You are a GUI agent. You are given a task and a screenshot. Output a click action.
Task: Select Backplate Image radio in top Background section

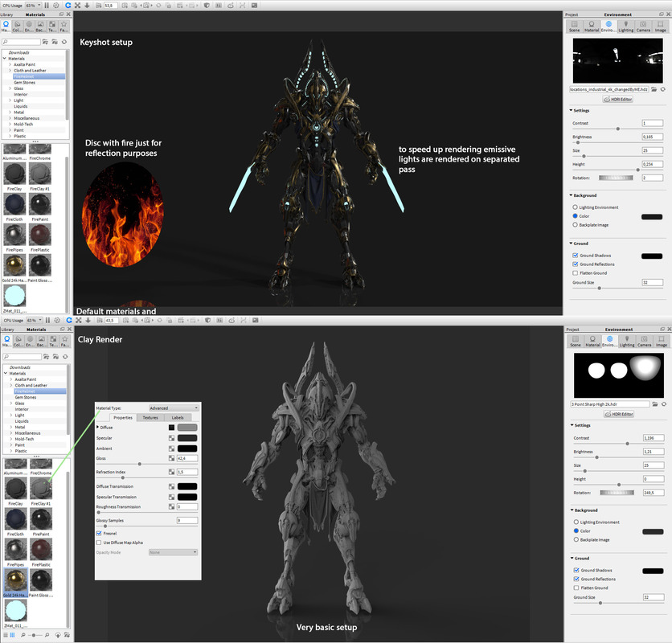point(576,224)
